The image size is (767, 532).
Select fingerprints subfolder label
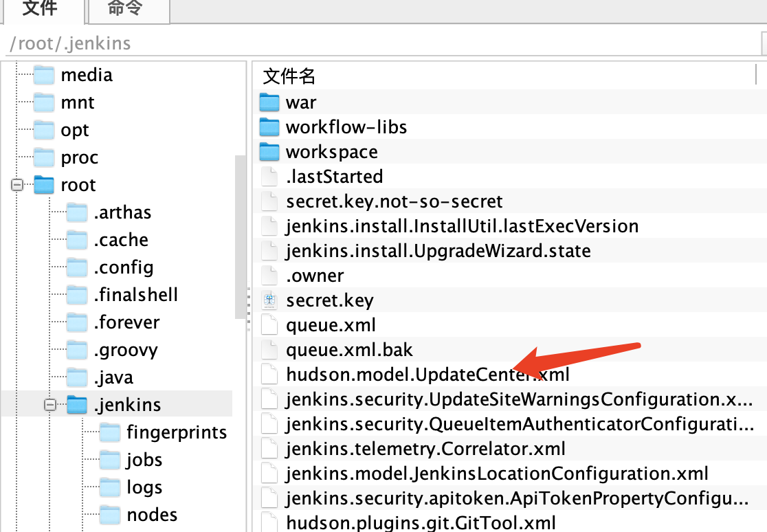click(x=177, y=432)
